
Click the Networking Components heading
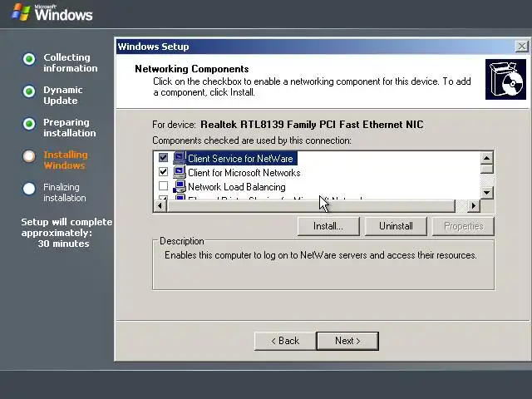(192, 69)
